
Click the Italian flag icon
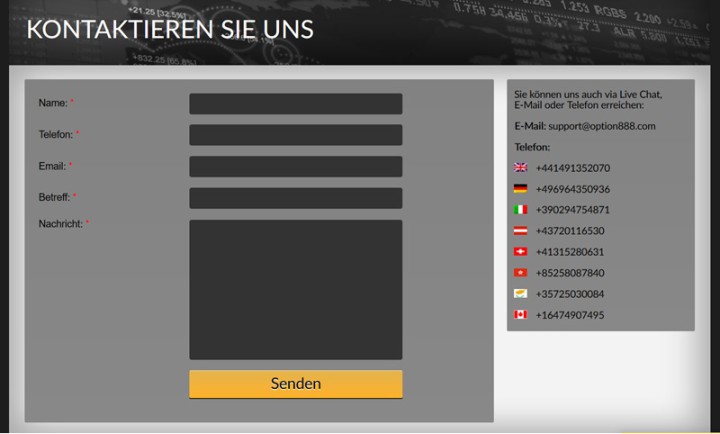[x=520, y=210]
